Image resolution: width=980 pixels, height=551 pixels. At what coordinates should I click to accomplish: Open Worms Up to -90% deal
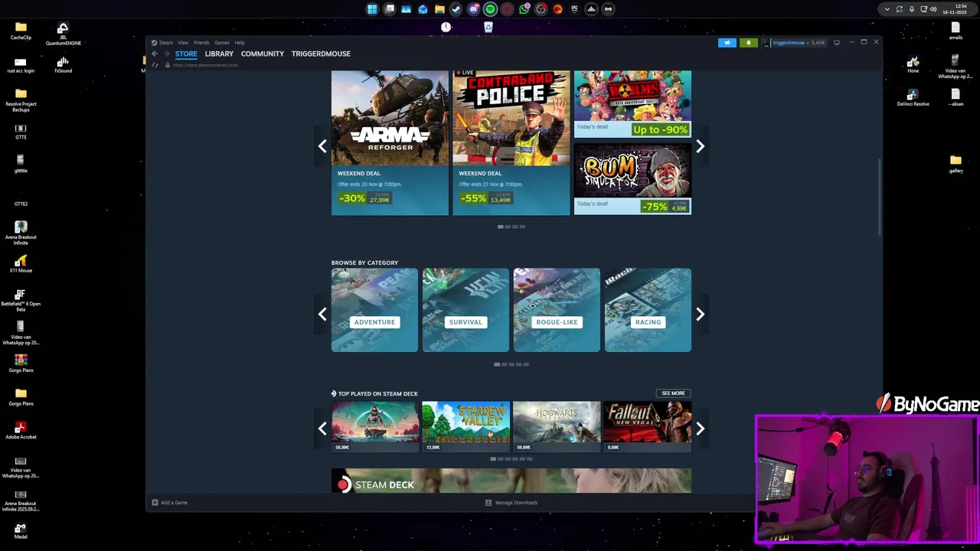pyautogui.click(x=632, y=104)
